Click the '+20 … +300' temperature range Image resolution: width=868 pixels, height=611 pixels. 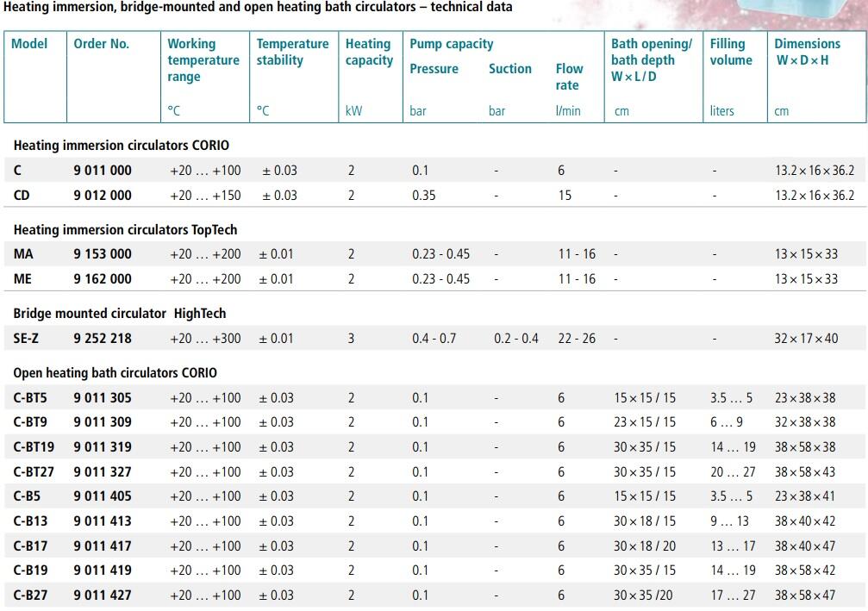pos(205,338)
